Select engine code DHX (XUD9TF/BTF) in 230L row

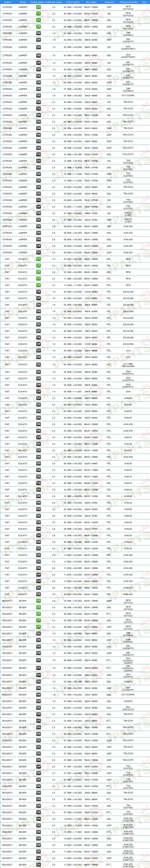coord(128,56)
